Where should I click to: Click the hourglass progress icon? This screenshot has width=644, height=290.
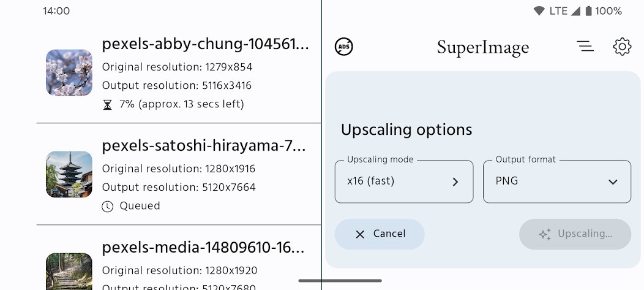(107, 105)
